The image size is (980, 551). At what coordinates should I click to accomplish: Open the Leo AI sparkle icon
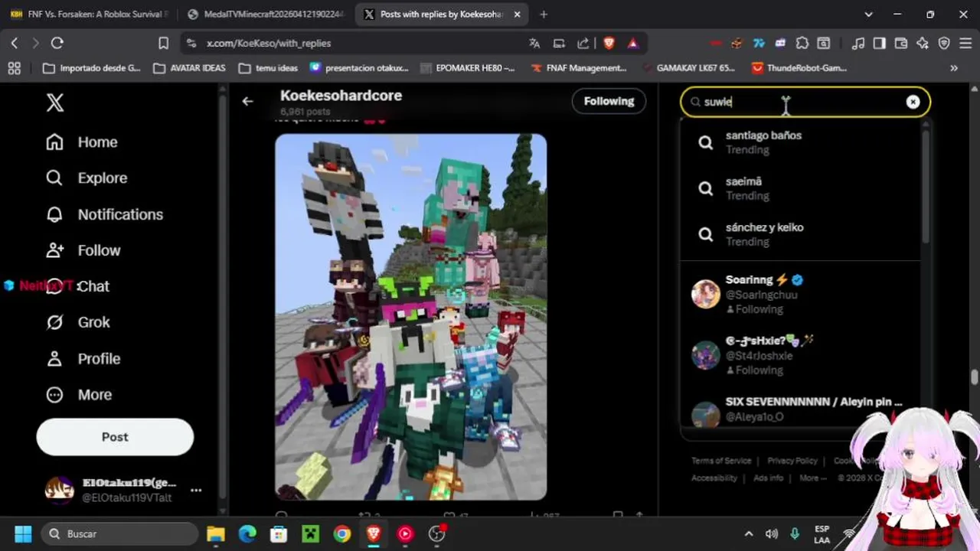point(923,44)
